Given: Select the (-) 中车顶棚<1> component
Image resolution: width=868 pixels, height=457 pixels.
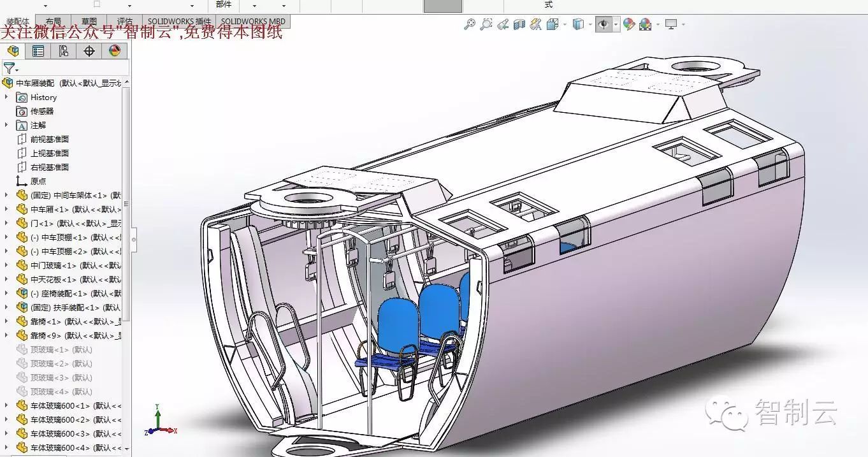Looking at the screenshot, I should click(68, 238).
